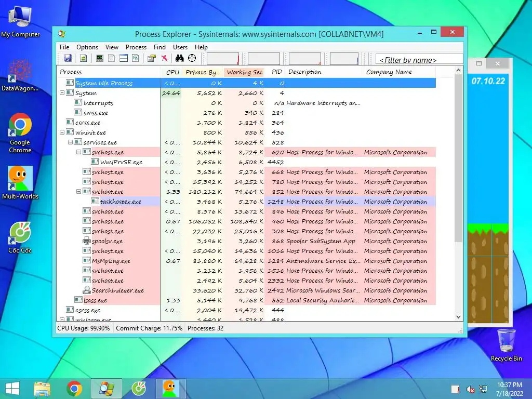
Task: Select the SearchIndexer.exe process
Action: click(246, 290)
